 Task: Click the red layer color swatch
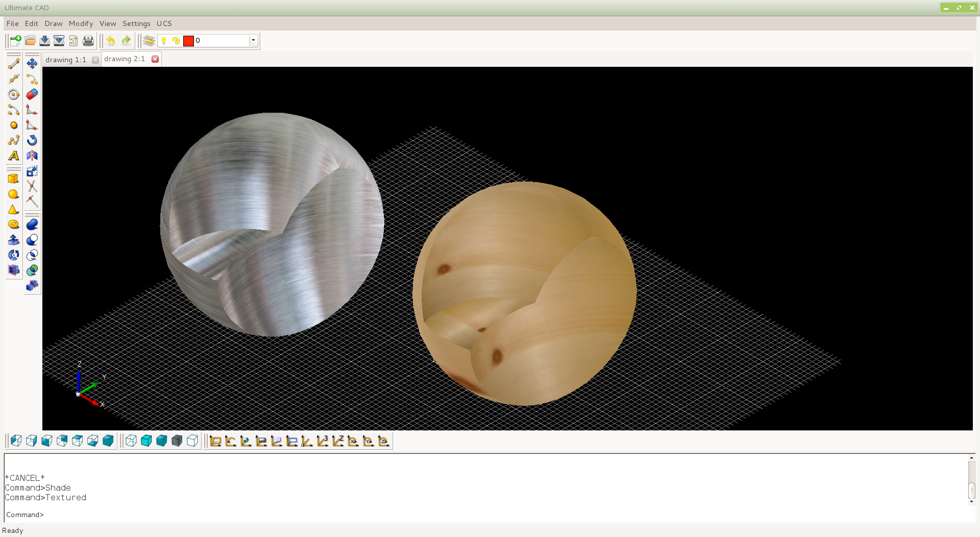pos(188,41)
